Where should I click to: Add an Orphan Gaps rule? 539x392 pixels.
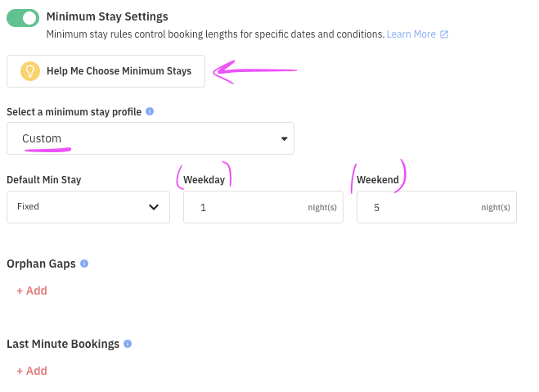[x=32, y=291]
